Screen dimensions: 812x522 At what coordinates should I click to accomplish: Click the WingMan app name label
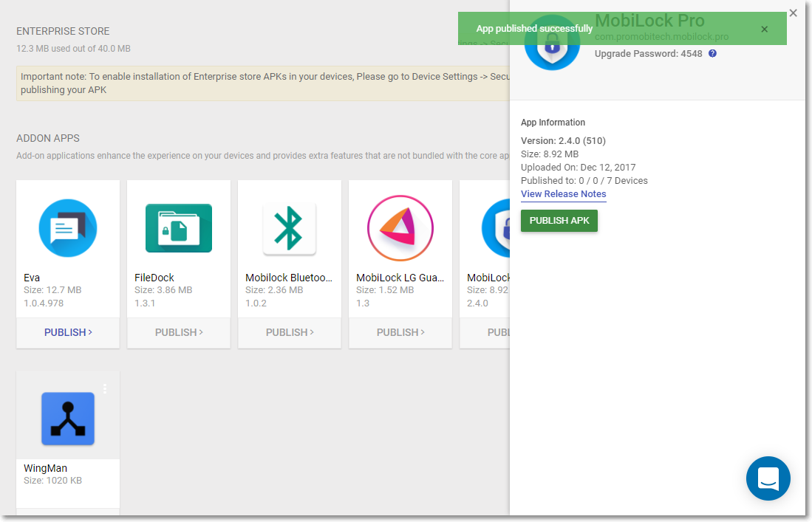tap(45, 467)
